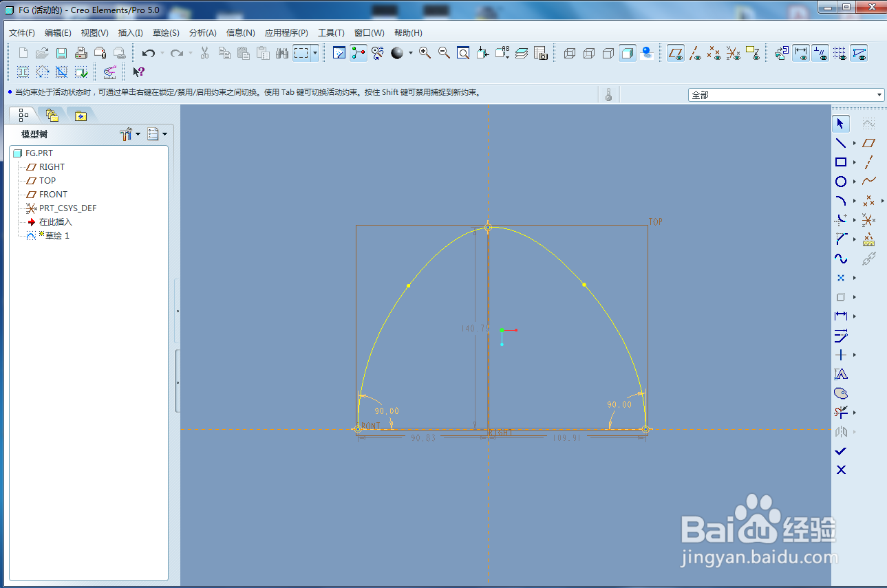Click the 90.83 dimension value

point(423,437)
